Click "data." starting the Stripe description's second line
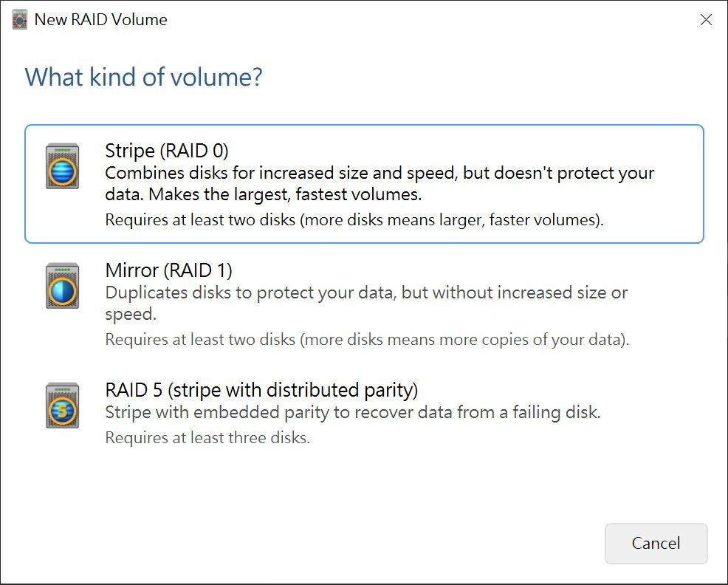This screenshot has height=585, width=728. click(125, 194)
